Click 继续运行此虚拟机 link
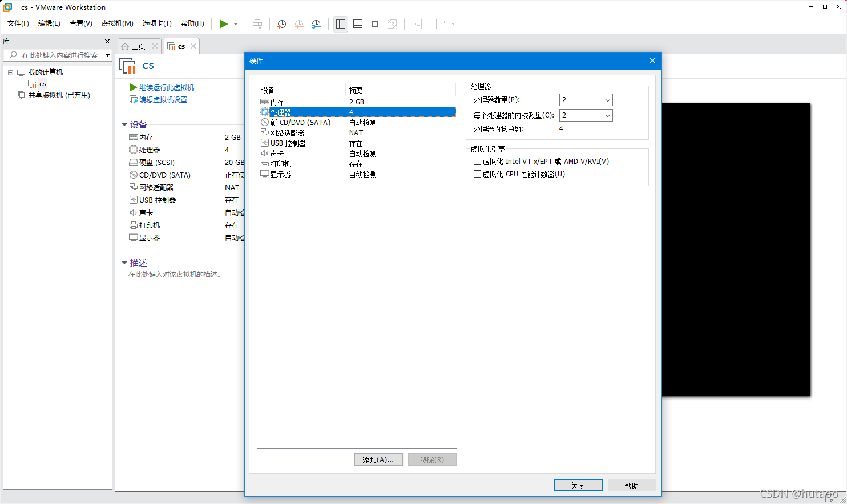Image resolution: width=847 pixels, height=504 pixels. pyautogui.click(x=166, y=87)
